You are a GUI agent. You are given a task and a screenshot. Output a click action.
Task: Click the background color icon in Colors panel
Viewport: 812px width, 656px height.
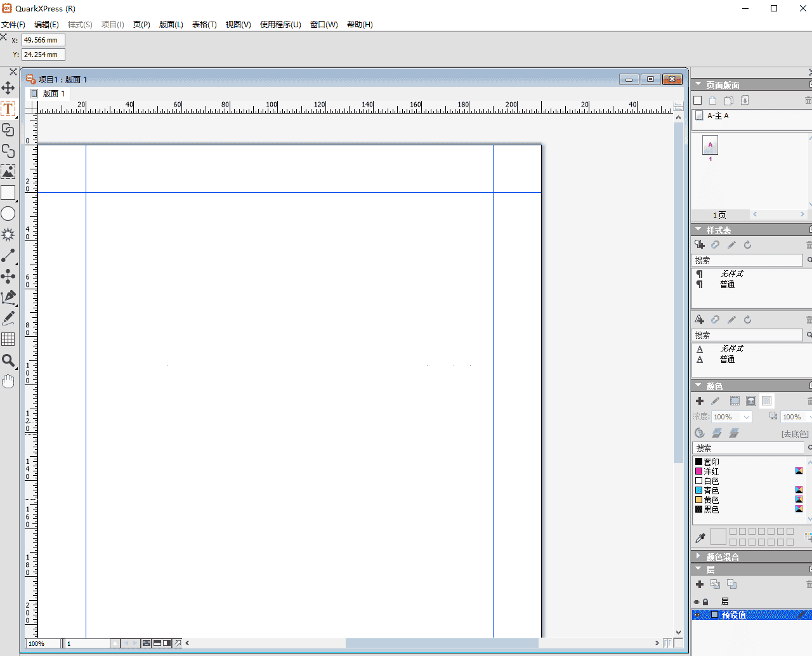[x=767, y=401]
